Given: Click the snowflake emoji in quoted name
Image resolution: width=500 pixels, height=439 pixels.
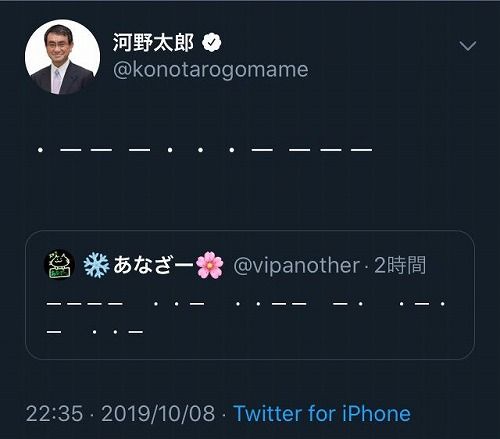Looking at the screenshot, I should [x=96, y=265].
